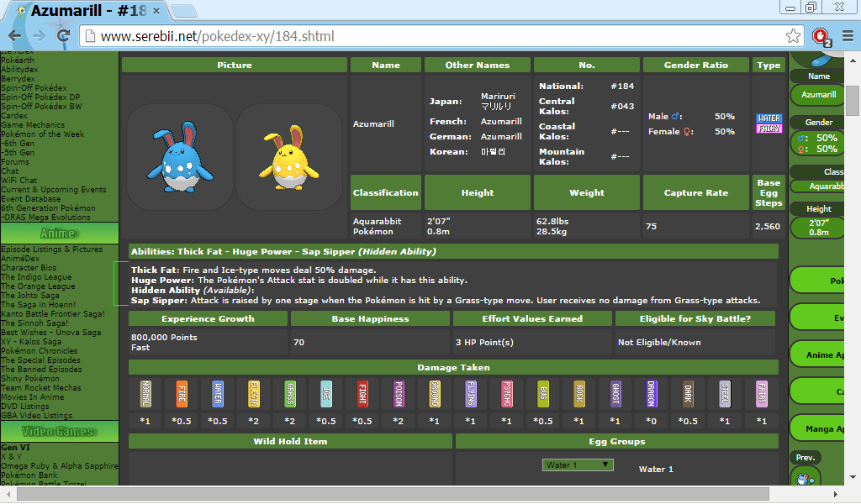Select the Azumarill browser tab

click(x=89, y=10)
